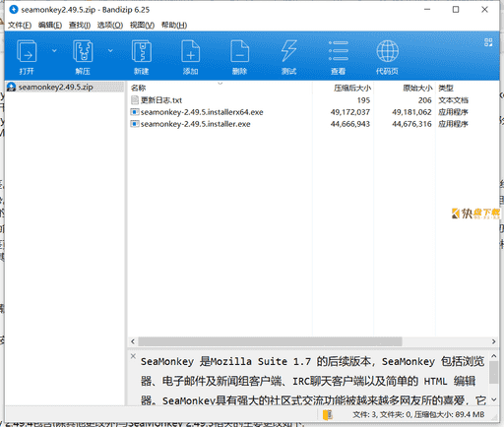Click the Code page (代码页) globe icon
This screenshot has height=427, width=504.
point(387,51)
